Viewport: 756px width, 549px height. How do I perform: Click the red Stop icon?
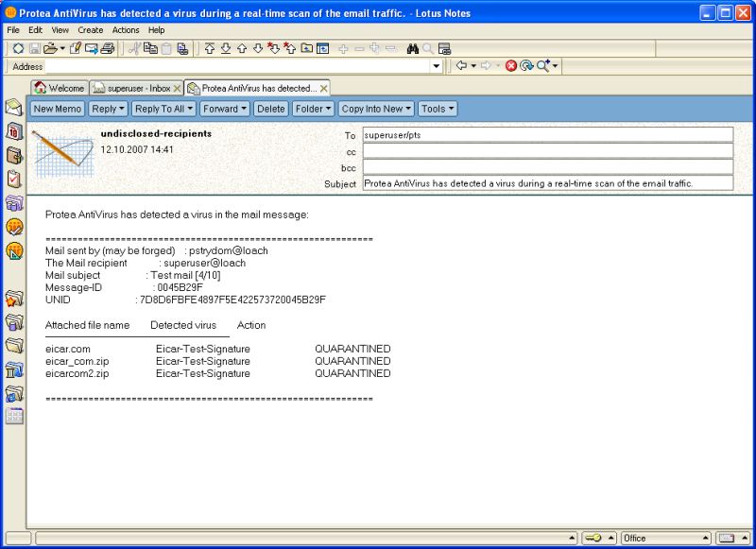pos(511,65)
